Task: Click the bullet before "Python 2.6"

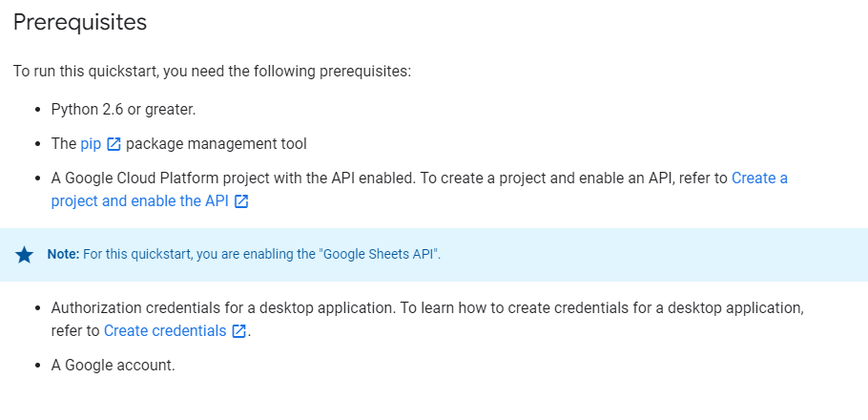Action: (x=36, y=110)
